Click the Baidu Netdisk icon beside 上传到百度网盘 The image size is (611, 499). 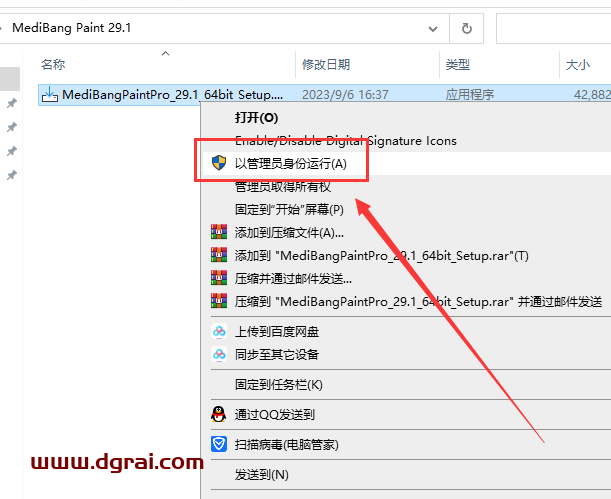click(x=219, y=331)
